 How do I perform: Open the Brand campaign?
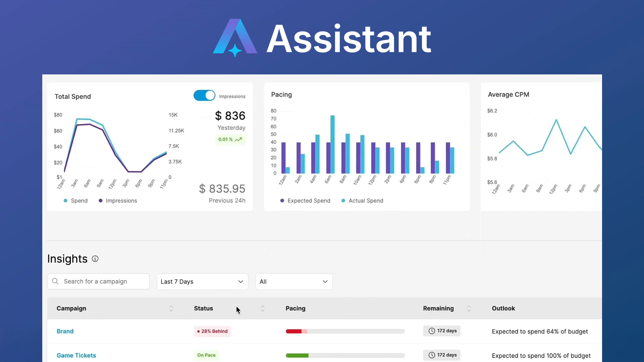coord(65,331)
